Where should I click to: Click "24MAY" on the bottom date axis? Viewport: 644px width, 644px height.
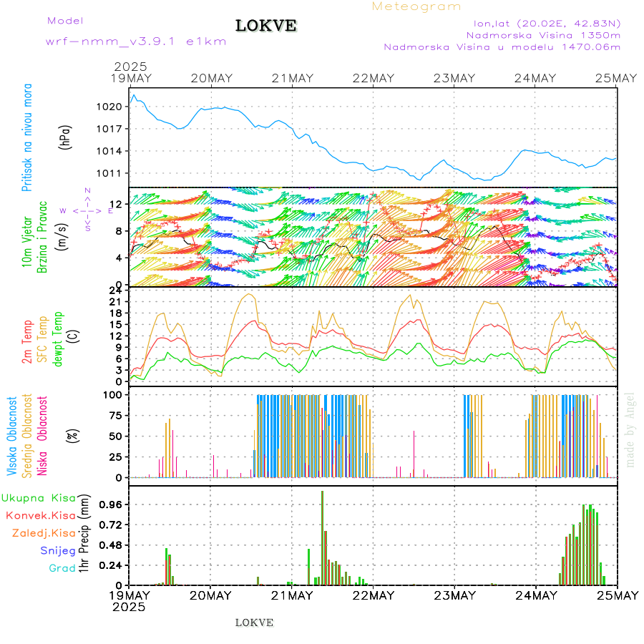point(536,595)
